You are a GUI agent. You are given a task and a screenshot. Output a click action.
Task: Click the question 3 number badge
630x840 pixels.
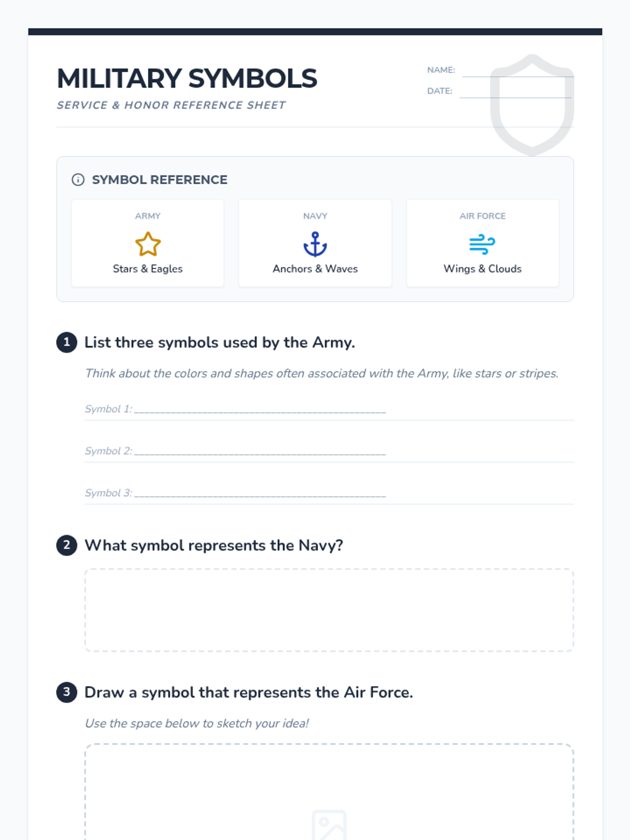pyautogui.click(x=67, y=692)
